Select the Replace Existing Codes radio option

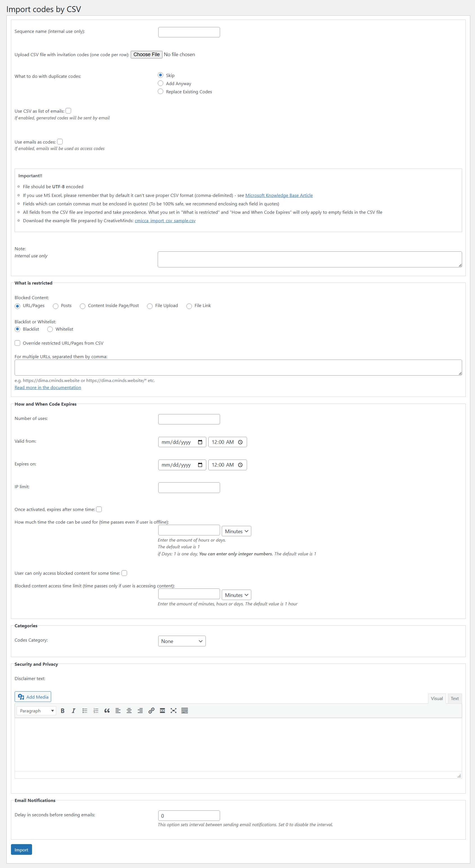160,92
